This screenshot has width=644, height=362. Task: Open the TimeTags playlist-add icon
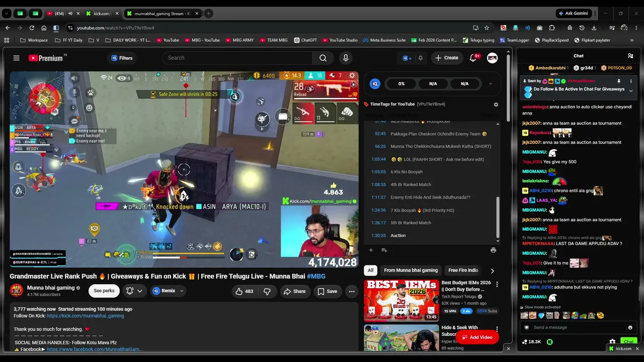point(384,250)
